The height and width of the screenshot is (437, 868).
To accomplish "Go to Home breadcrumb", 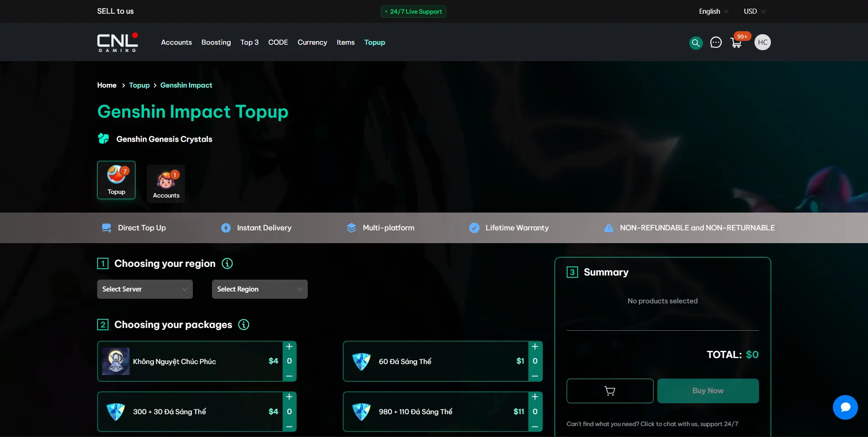I will (x=107, y=85).
